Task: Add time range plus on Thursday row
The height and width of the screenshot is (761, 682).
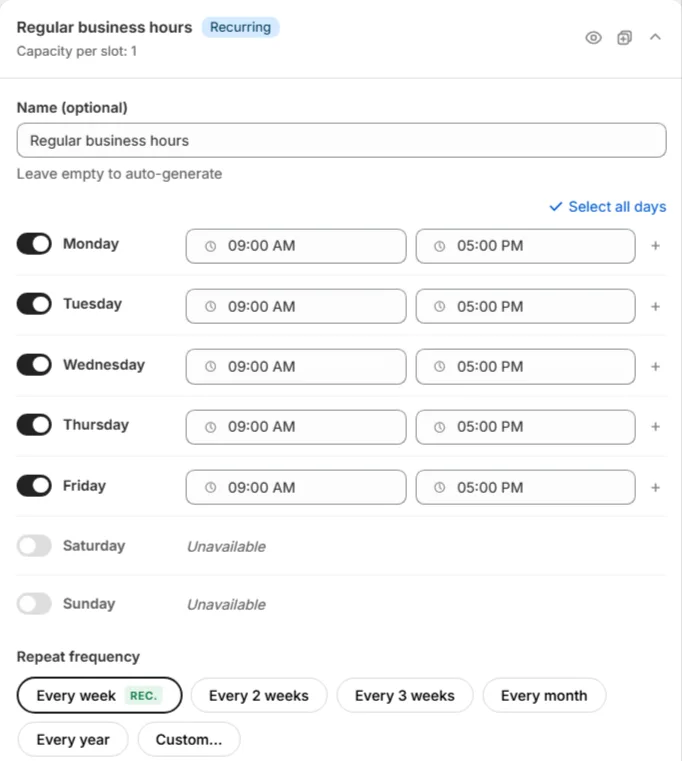Action: 655,427
